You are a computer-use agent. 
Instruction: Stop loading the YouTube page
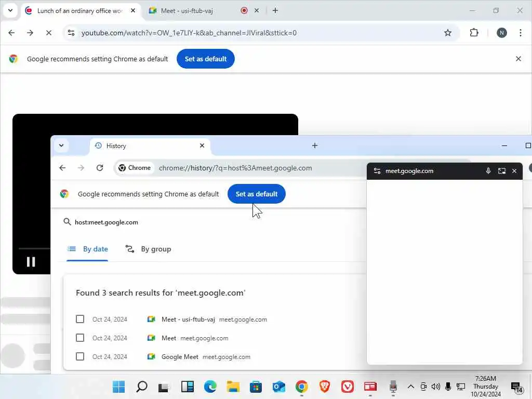coord(48,33)
